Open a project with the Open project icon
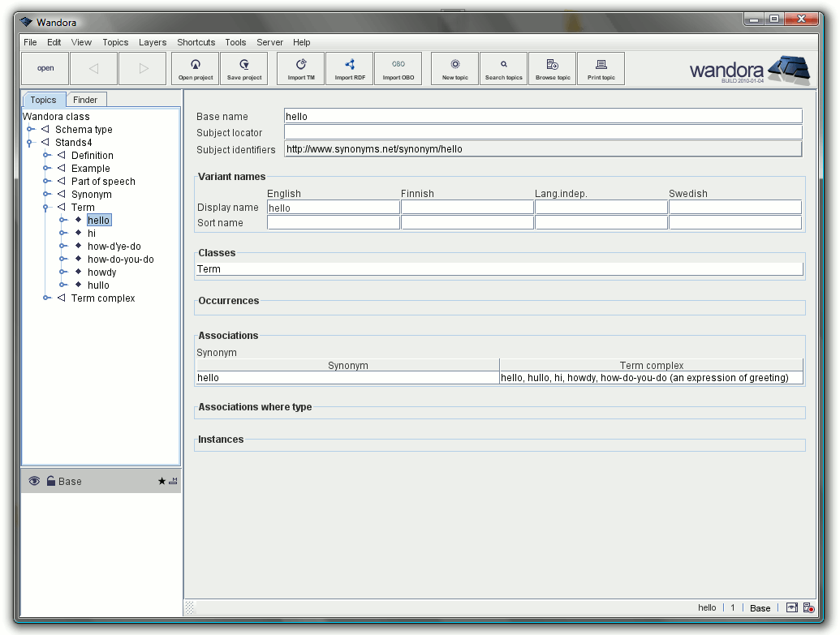Viewport: 840px width, 635px height. tap(195, 68)
